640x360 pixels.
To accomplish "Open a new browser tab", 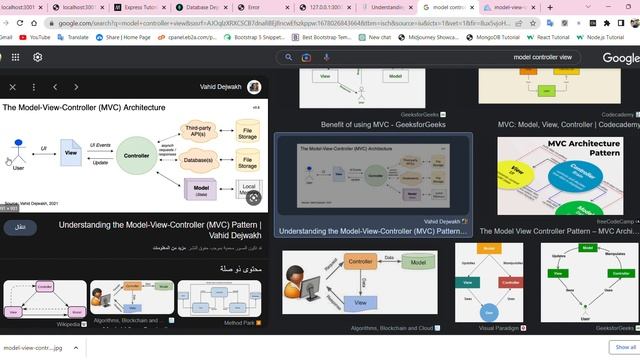I will pyautogui.click(x=550, y=7).
